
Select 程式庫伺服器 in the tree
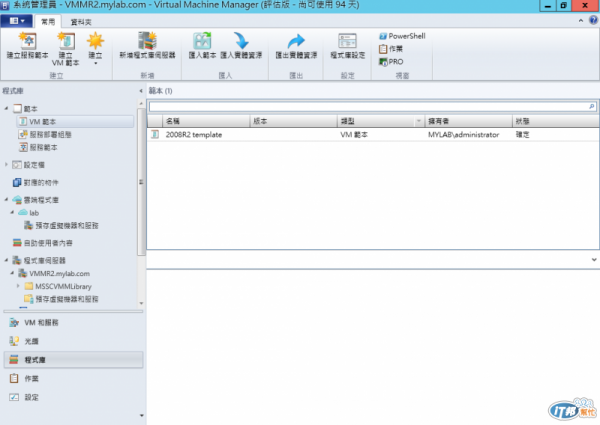click(39, 261)
